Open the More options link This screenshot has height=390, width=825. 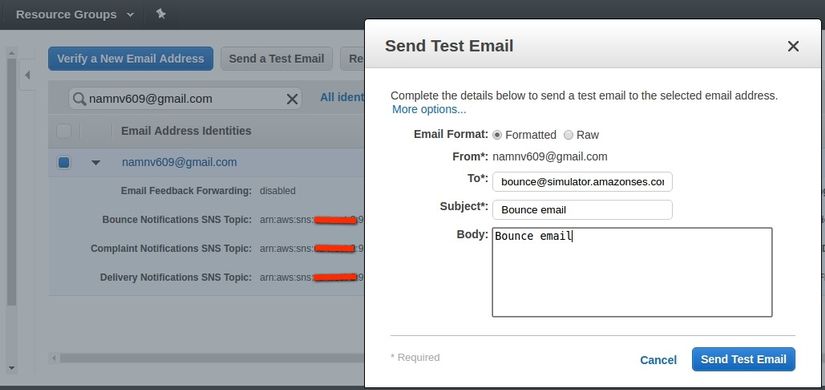coord(429,109)
